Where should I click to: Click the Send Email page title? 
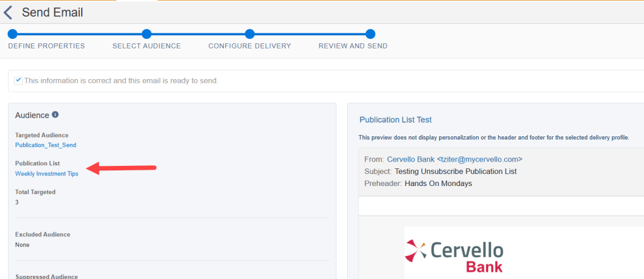(52, 13)
